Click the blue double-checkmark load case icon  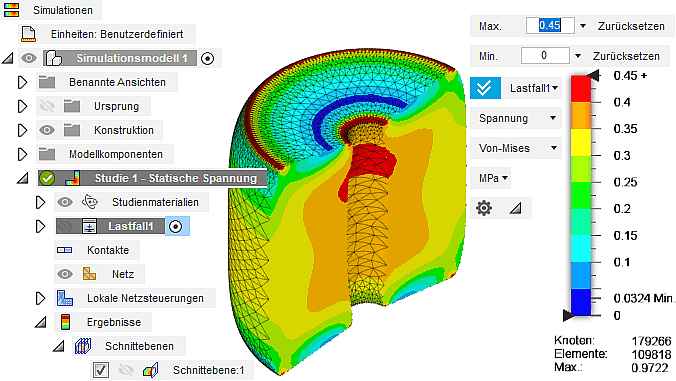485,88
